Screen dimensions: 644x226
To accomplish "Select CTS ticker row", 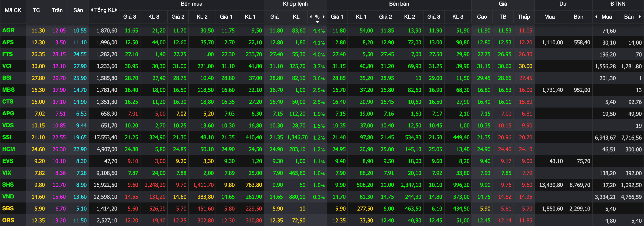I will (x=8, y=101).
